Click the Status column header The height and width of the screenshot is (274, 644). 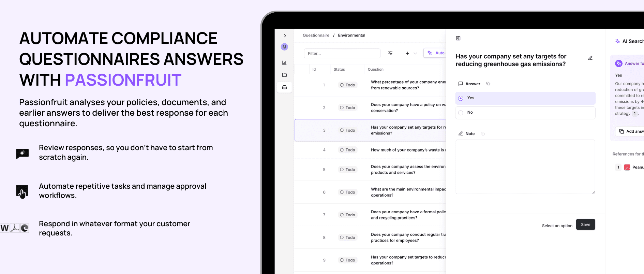point(339,70)
